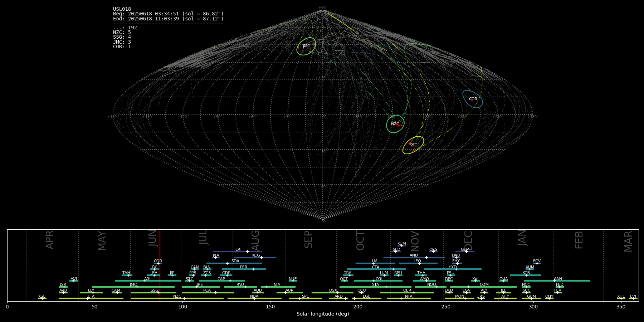Click the 'Solar longitude (deg)' axis title

point(323,314)
